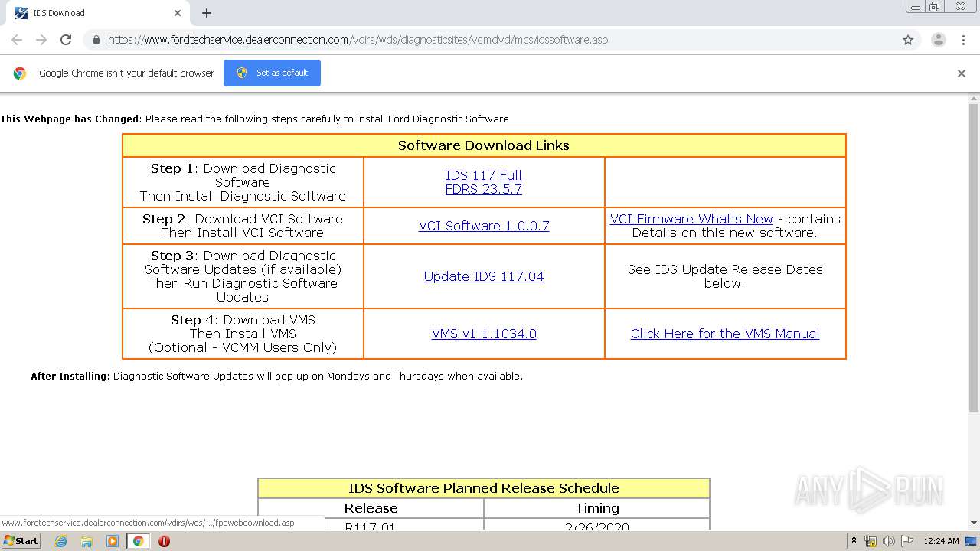Open the Chrome three-dot menu

963,40
